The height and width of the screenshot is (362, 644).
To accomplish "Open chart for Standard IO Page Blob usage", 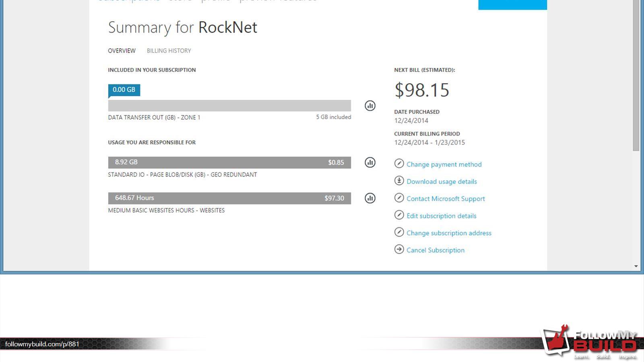I will (370, 162).
